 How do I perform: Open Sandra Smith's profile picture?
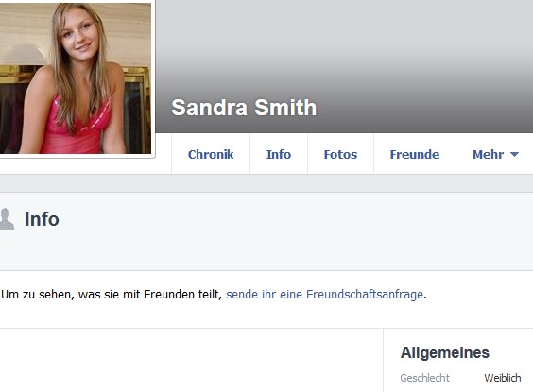coord(76,77)
